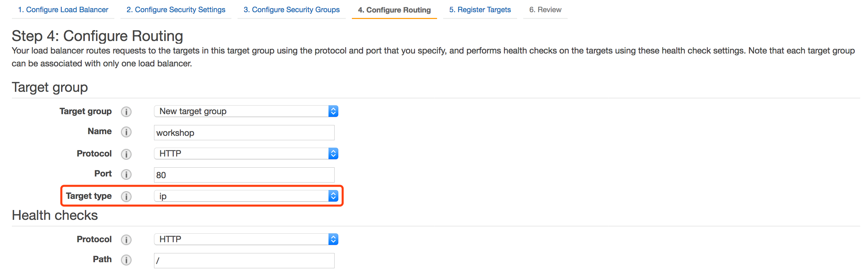Show info for Target group Protocol

tap(126, 154)
